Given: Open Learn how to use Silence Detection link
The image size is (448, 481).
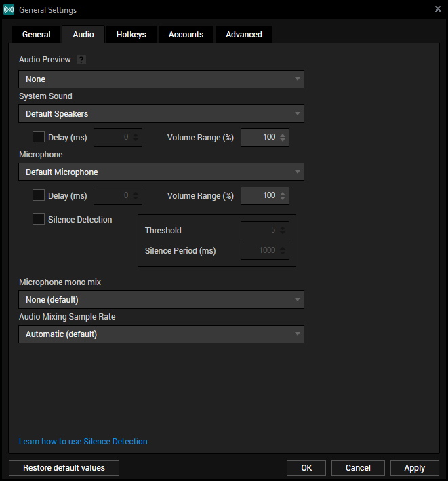Looking at the screenshot, I should coord(83,442).
